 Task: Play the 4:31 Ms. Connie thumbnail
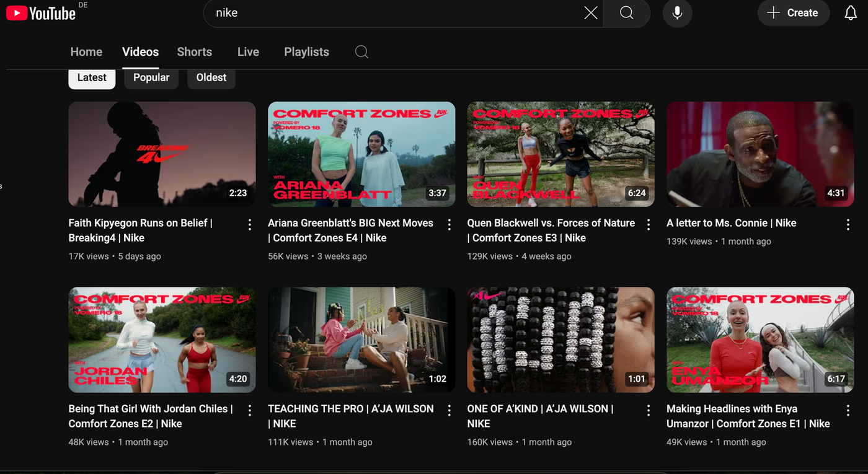(x=760, y=154)
